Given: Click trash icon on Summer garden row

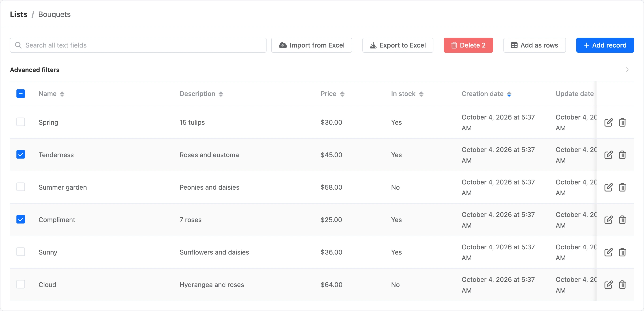Looking at the screenshot, I should coord(622,187).
